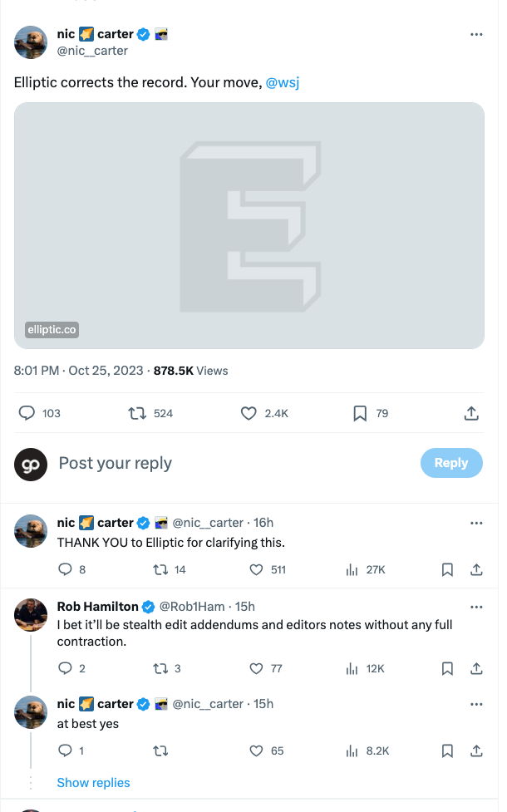Open the elliptic.co link preview card
Image resolution: width=507 pixels, height=812 pixels.
point(249,226)
